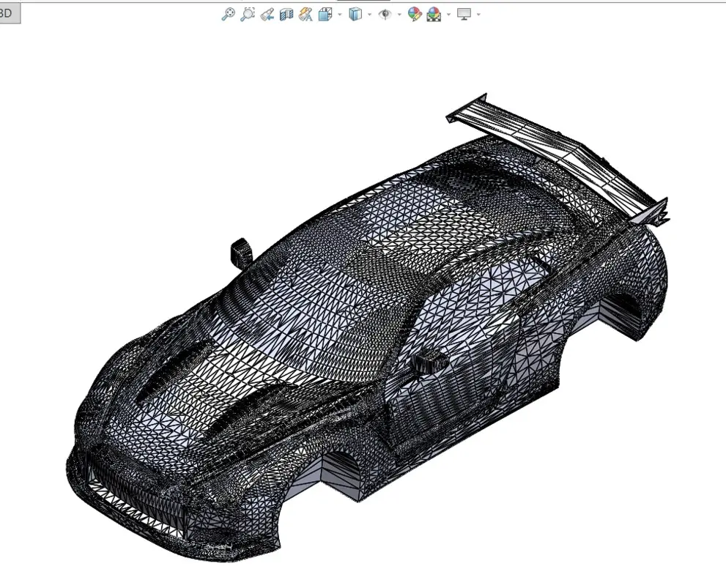The image size is (726, 588).
Task: Toggle the Hide/Show Items eye icon
Action: (x=385, y=15)
